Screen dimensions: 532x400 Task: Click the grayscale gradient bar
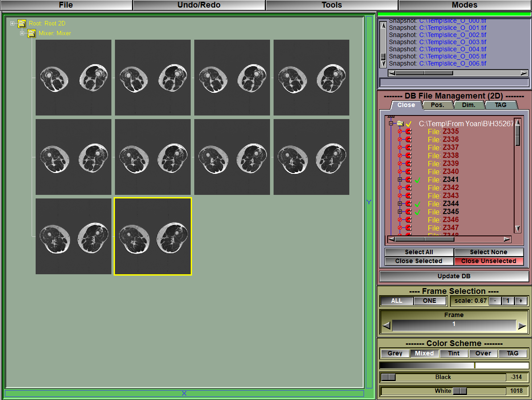tap(454, 365)
